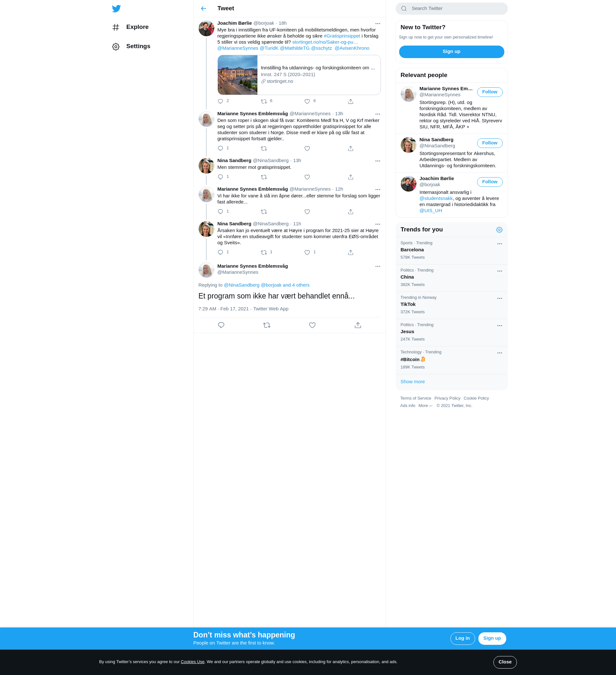Expand the More footer menu
Screen dimensions: 616x675
pos(425,405)
